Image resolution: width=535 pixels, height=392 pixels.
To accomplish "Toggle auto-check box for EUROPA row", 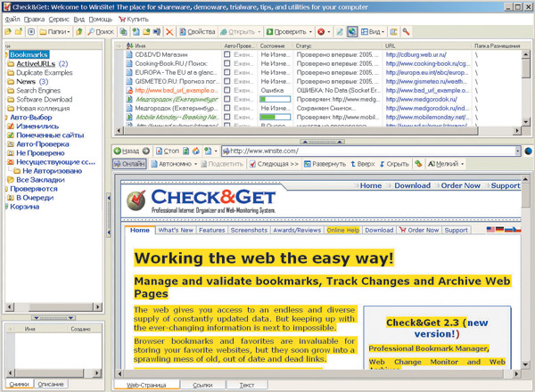I will click(226, 72).
